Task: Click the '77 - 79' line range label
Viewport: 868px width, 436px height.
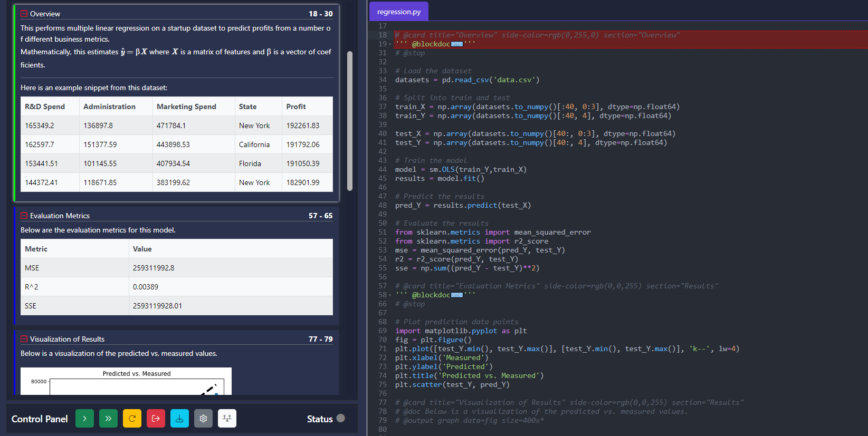Action: click(x=321, y=339)
